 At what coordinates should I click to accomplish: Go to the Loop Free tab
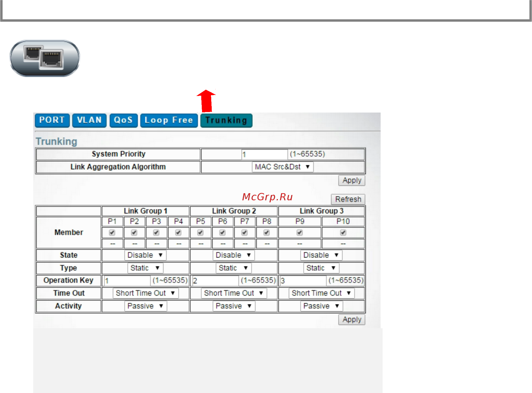tap(169, 120)
